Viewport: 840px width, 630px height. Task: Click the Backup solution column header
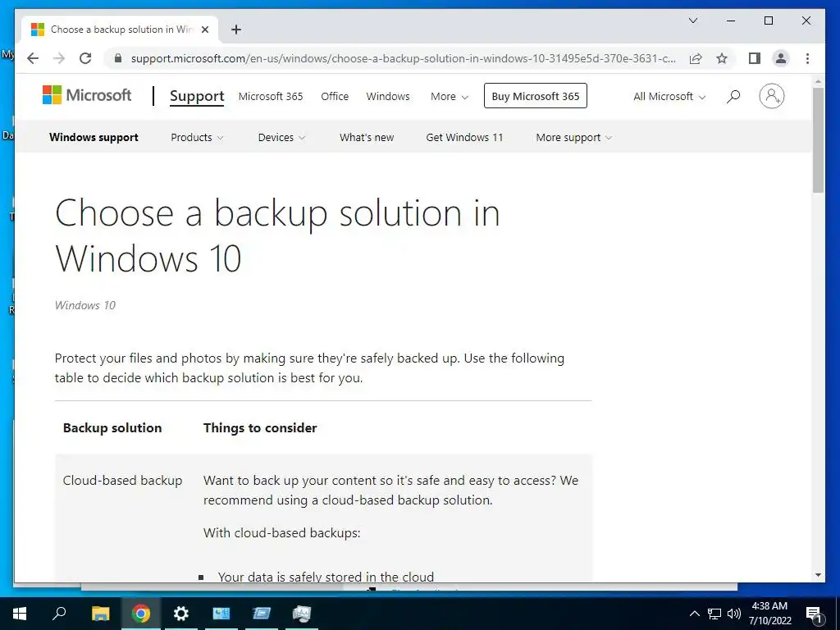[x=112, y=427]
